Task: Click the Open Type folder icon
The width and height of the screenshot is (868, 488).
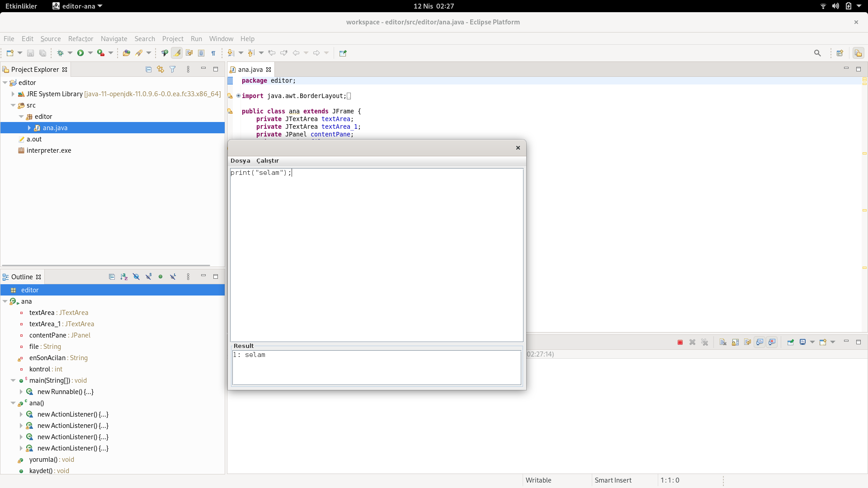Action: (x=127, y=53)
